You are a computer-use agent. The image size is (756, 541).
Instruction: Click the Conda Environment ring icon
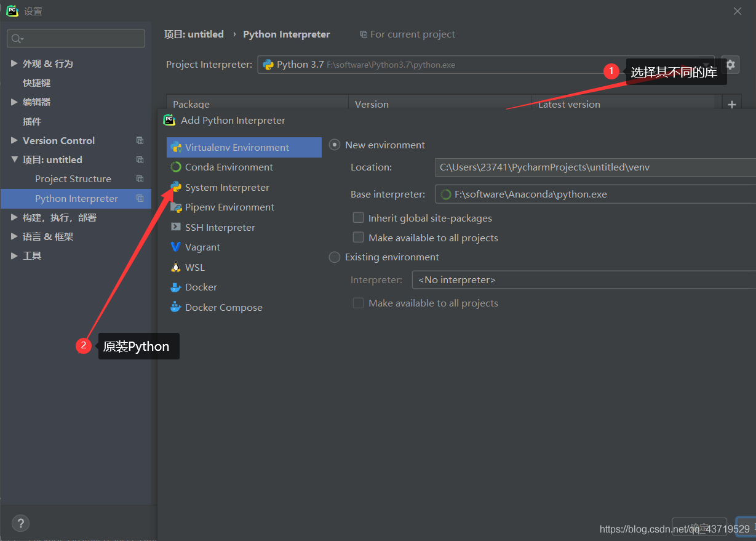[x=176, y=167]
